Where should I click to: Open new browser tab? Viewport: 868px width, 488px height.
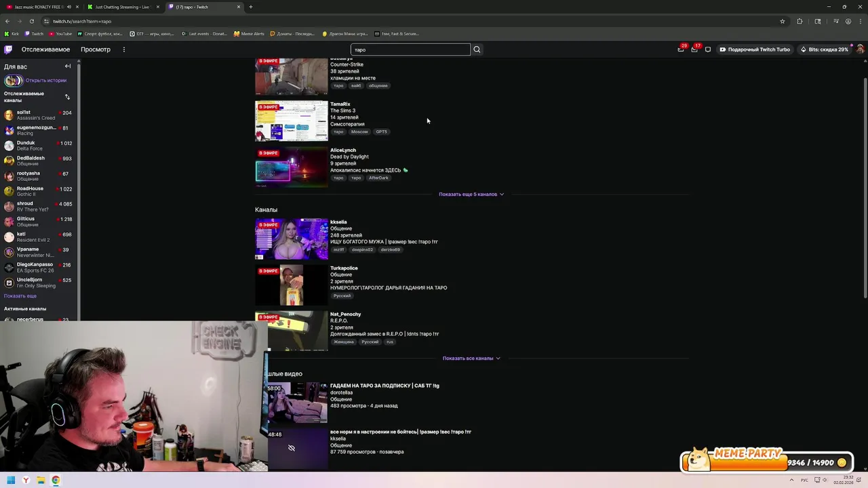tap(251, 7)
